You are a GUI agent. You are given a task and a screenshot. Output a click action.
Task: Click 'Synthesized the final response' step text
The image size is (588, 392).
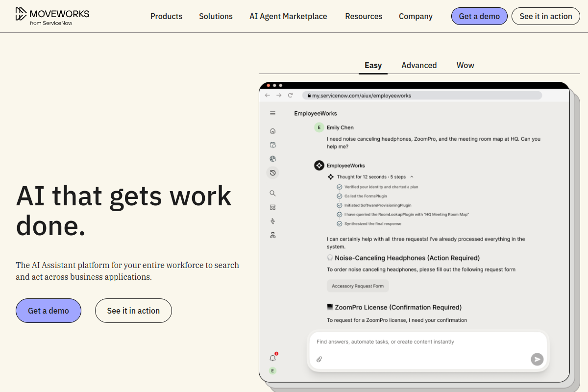coord(373,223)
